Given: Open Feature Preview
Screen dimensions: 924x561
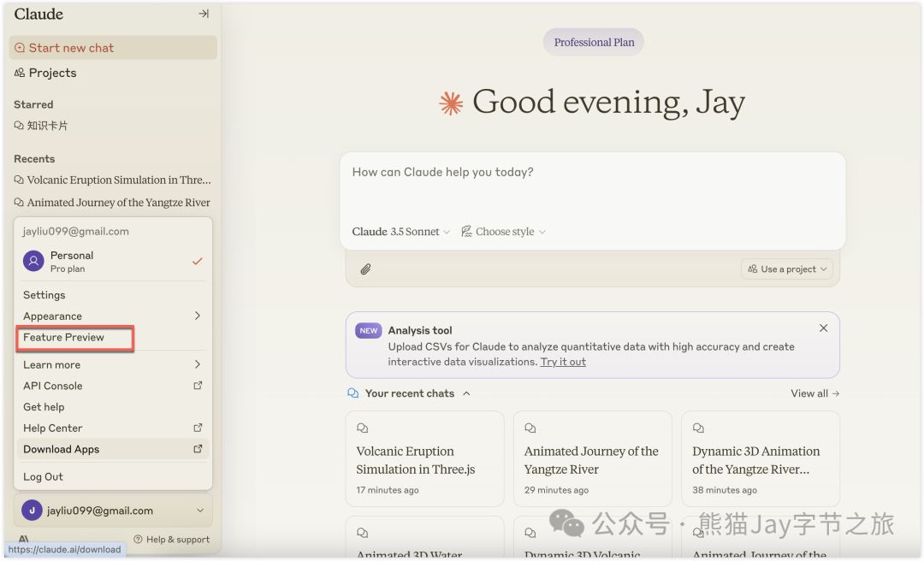Looking at the screenshot, I should pos(63,337).
